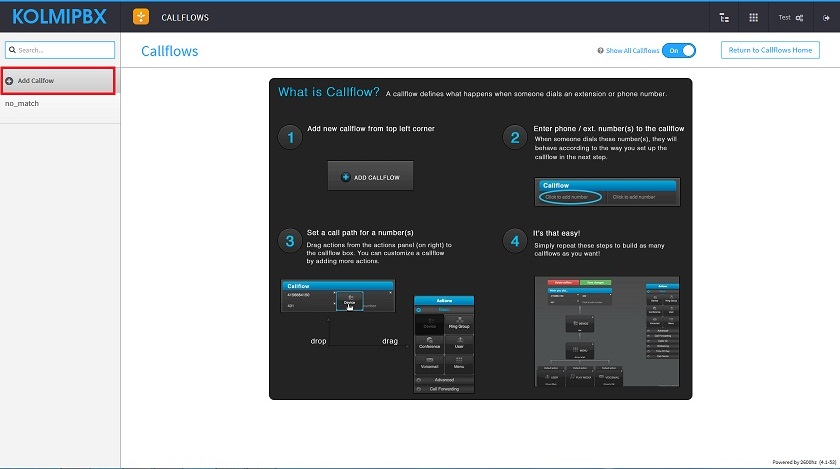
Task: Click the account settings gears icon beside Test
Action: [800, 17]
